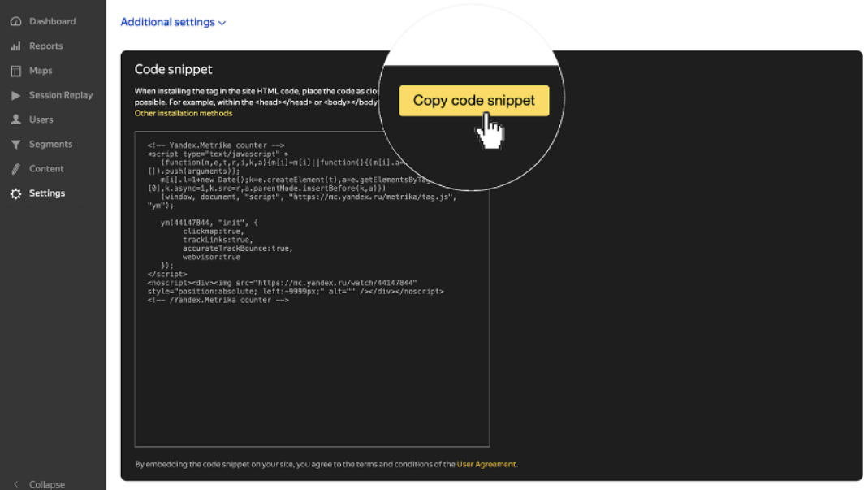The image size is (868, 490).
Task: Click the Additional settings chevron arrow
Action: (x=222, y=24)
